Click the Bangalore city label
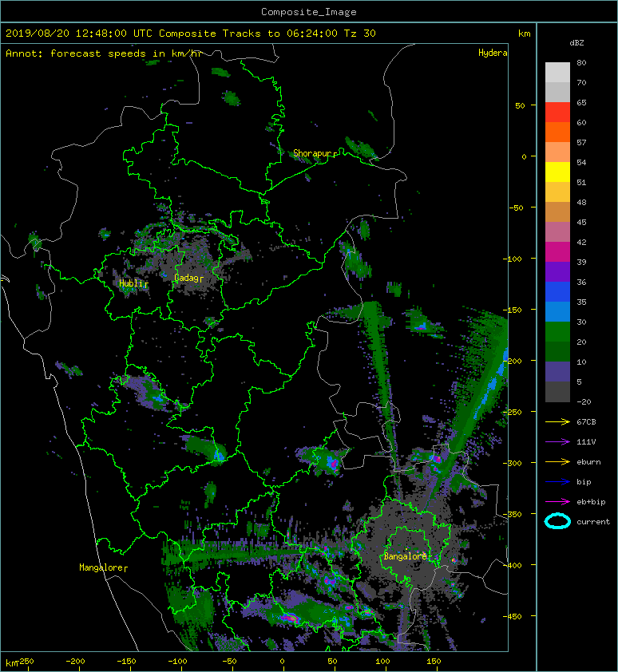 (405, 556)
